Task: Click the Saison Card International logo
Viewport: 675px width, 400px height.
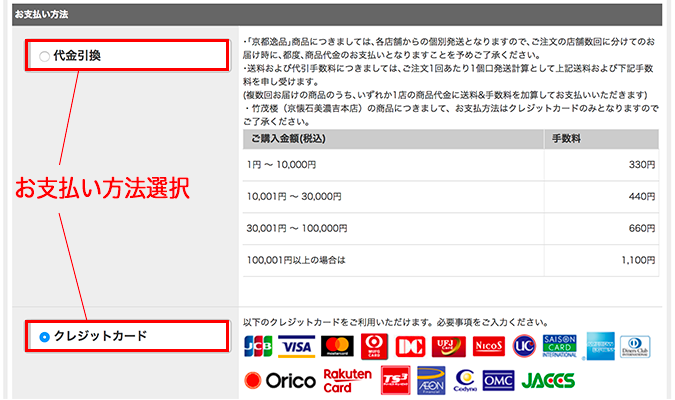Action: (x=560, y=345)
